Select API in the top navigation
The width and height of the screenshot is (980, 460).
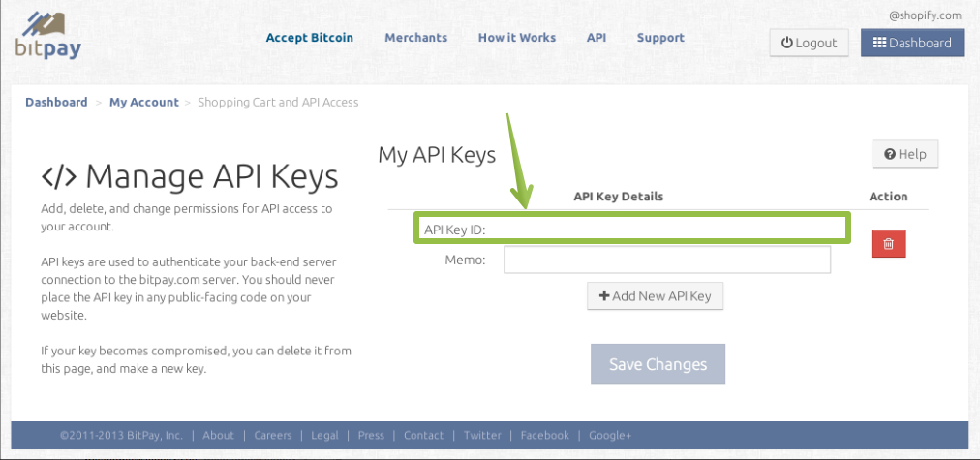(597, 38)
